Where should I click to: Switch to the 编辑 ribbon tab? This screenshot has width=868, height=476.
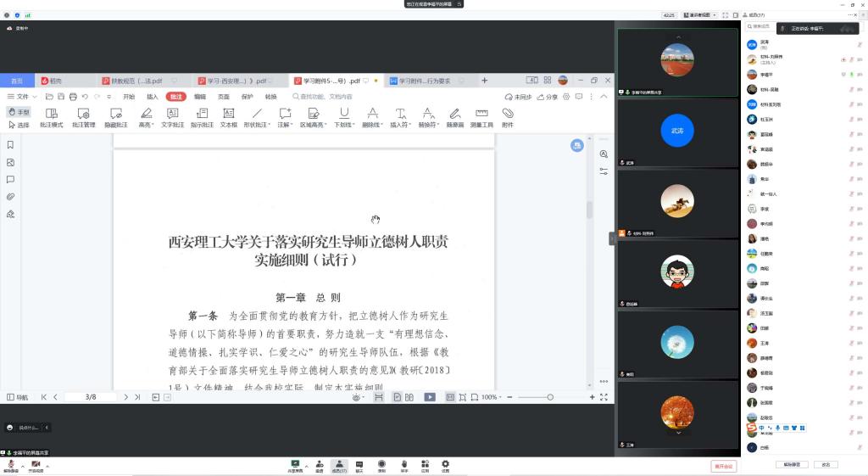tap(200, 97)
